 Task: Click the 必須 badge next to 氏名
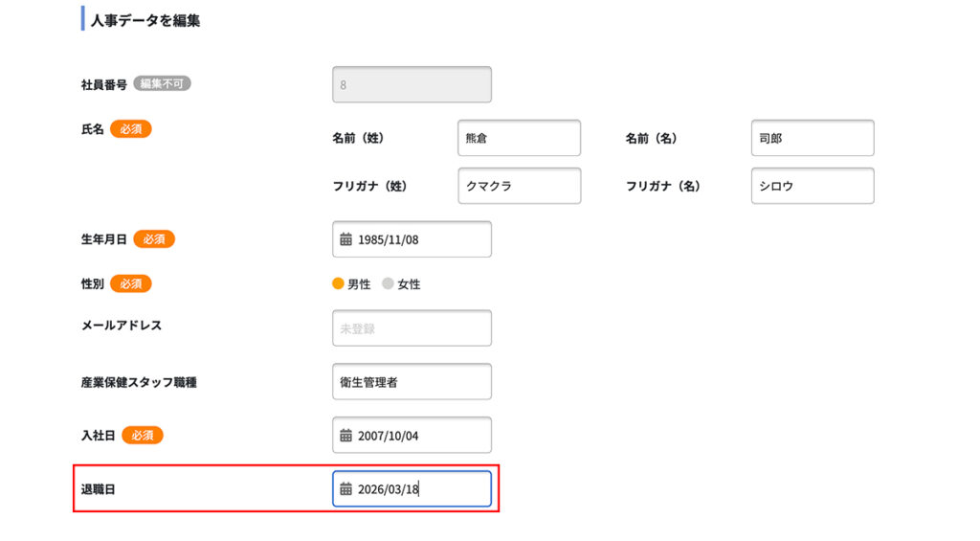(x=131, y=128)
